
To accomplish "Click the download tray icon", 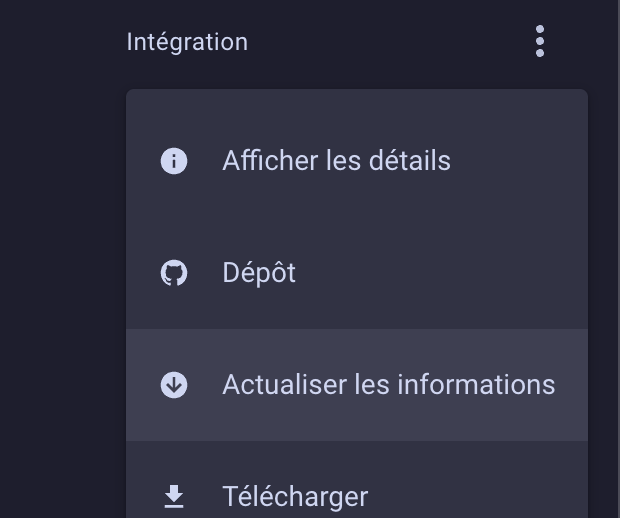I will [174, 496].
